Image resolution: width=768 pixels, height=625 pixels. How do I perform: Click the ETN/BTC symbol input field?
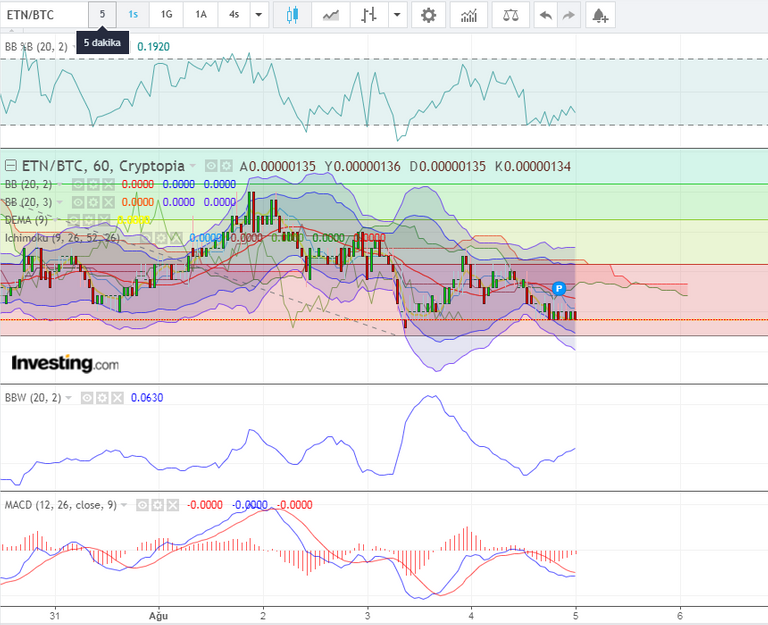[x=44, y=15]
